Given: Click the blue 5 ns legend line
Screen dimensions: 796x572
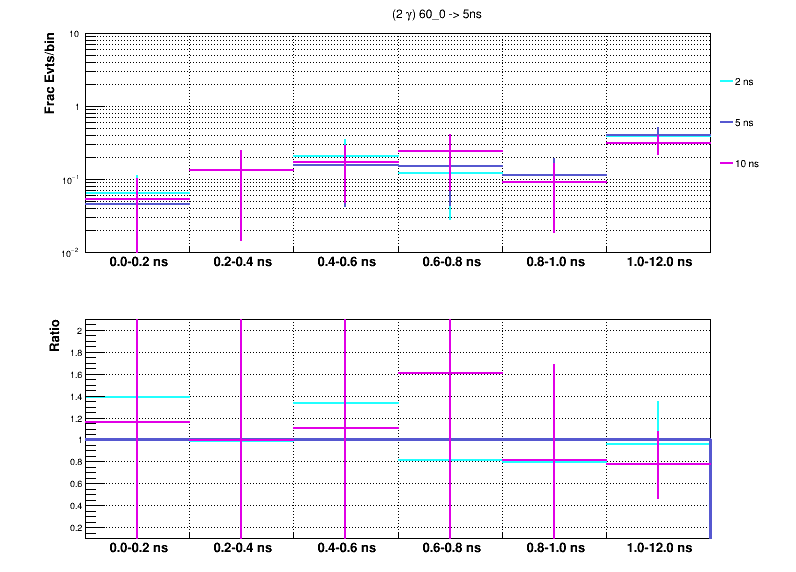Looking at the screenshot, I should [x=725, y=122].
